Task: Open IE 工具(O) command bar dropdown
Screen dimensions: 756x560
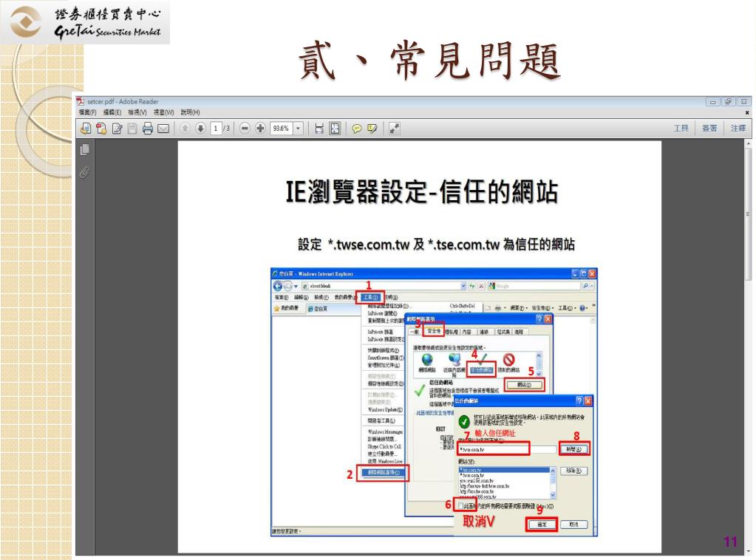Action: (x=567, y=308)
